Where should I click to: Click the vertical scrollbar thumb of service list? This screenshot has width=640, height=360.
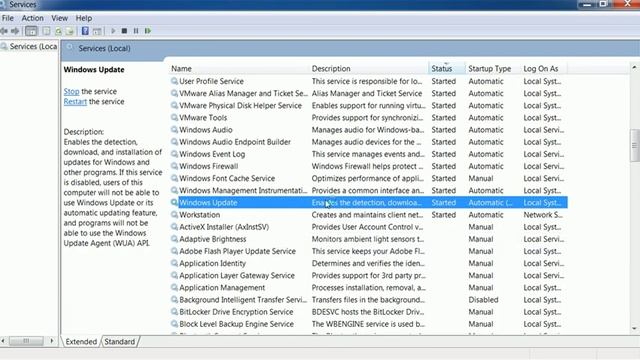(634, 145)
